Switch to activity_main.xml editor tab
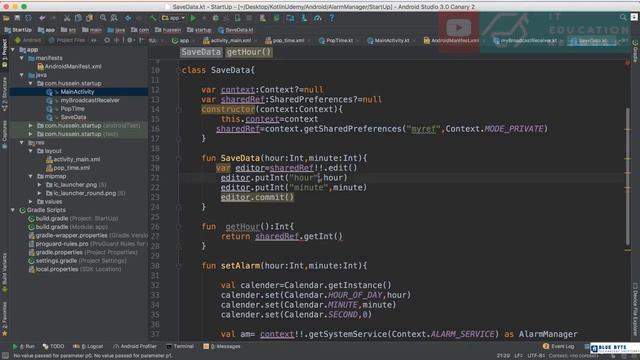Screen dimensions: 640x360 point(227,40)
